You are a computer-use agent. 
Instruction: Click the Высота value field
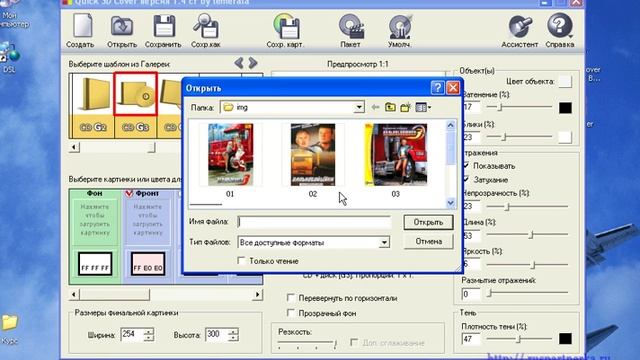[217, 334]
